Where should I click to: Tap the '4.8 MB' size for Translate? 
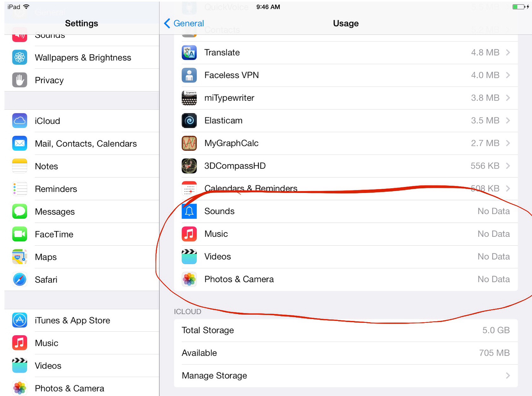[x=485, y=52]
